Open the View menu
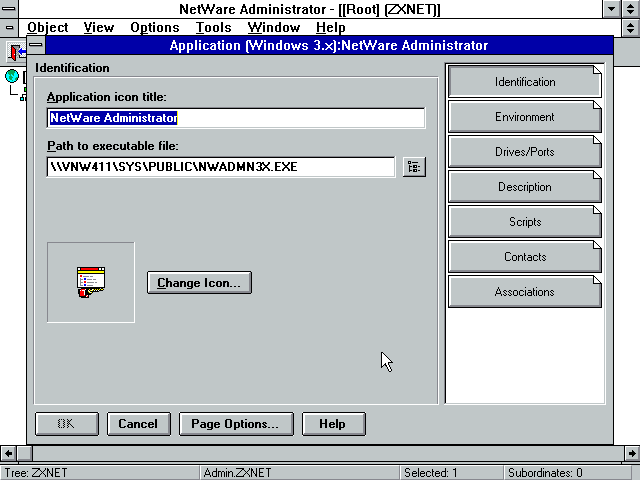 (x=99, y=27)
